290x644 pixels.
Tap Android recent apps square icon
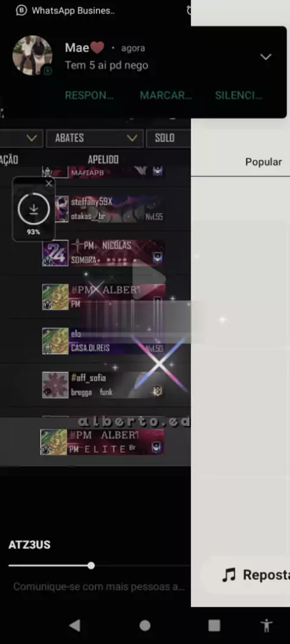click(x=214, y=625)
